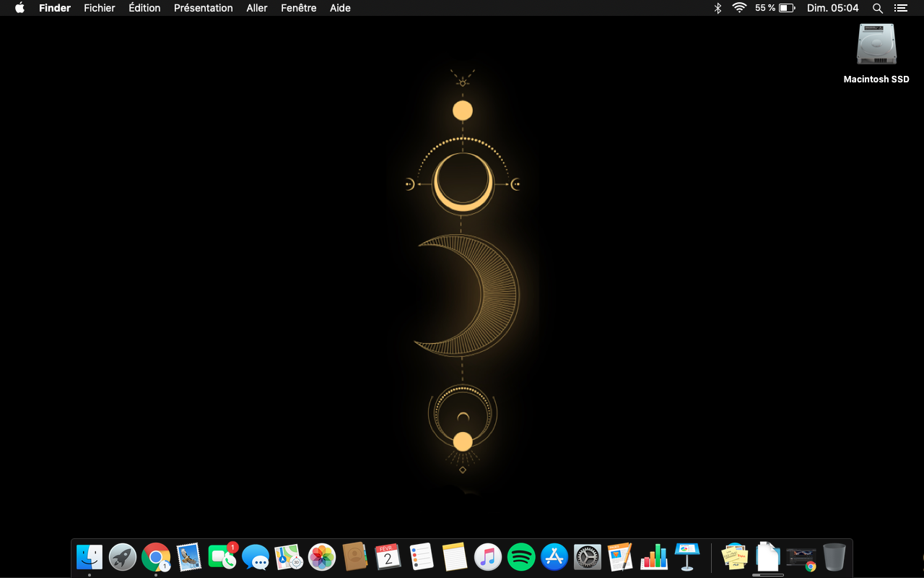
Task: Open Keynote app in Dock
Action: (x=687, y=557)
